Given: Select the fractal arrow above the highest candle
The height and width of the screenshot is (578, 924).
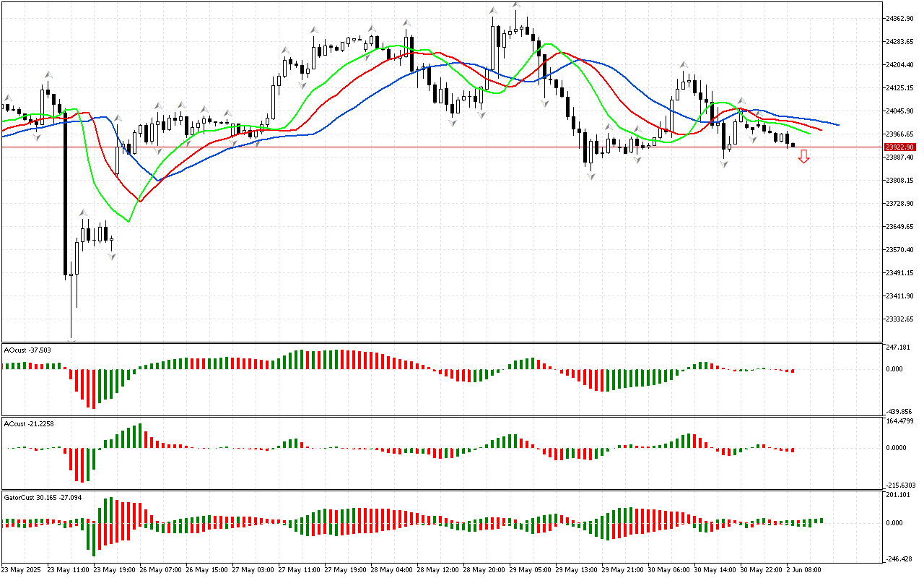Looking at the screenshot, I should [516, 4].
